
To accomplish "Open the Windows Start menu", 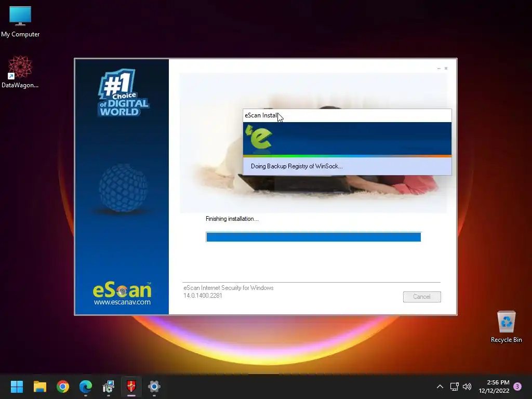I will 17,387.
